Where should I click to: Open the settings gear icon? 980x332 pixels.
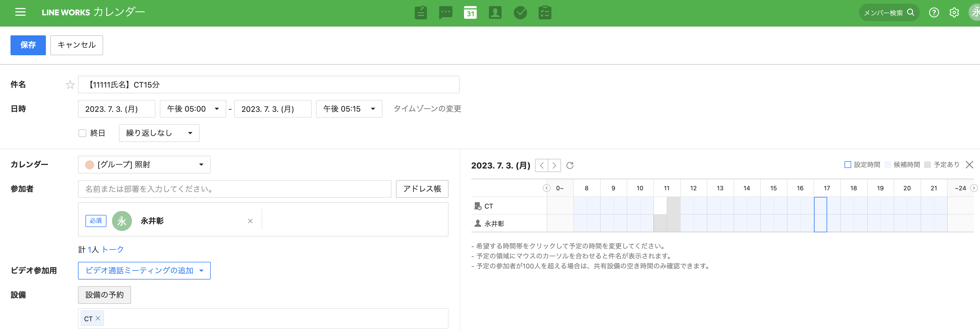pyautogui.click(x=954, y=12)
